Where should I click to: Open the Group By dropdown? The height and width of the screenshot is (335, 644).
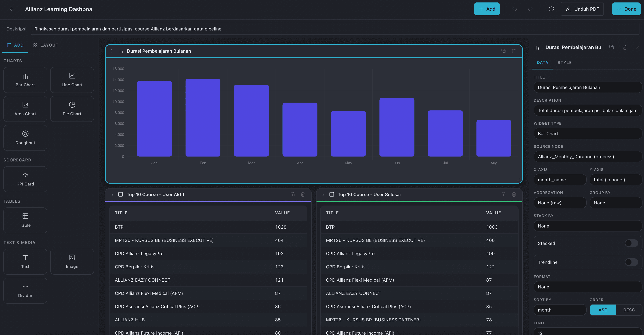(616, 203)
